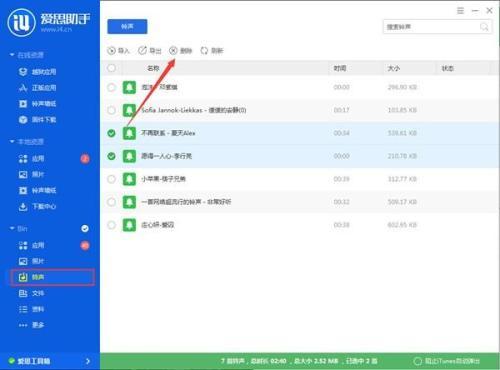Collapse the 本地资源 sidebar section
500x370 pixels.
[x=12, y=142]
